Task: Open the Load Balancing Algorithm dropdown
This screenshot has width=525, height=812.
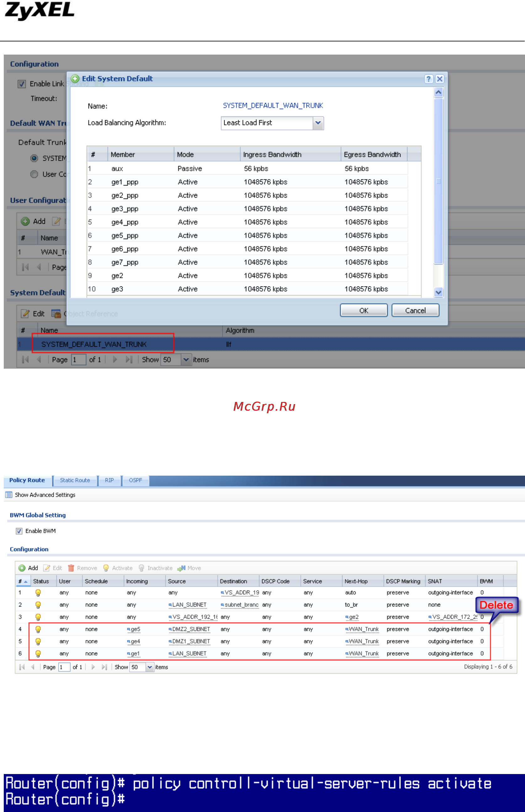Action: coord(318,123)
